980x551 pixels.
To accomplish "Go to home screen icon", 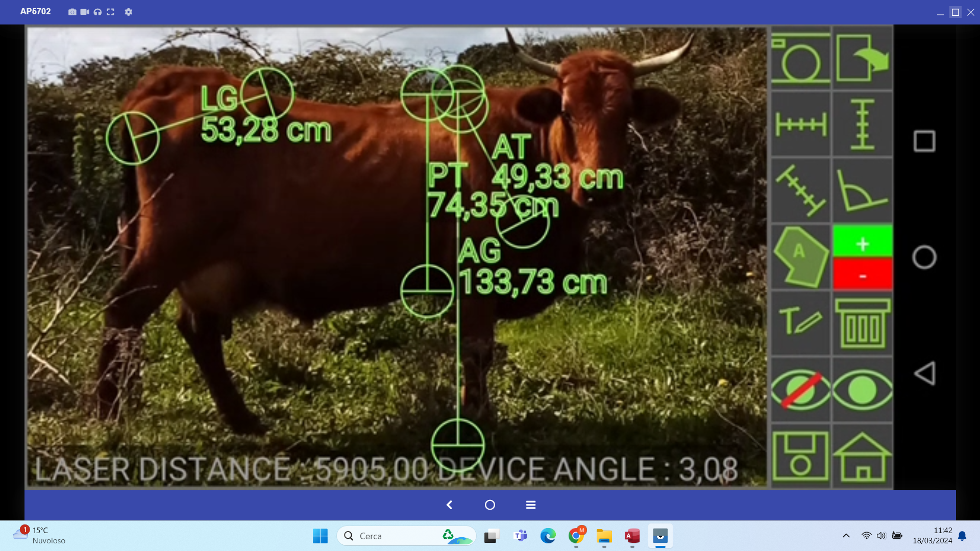I will (862, 456).
